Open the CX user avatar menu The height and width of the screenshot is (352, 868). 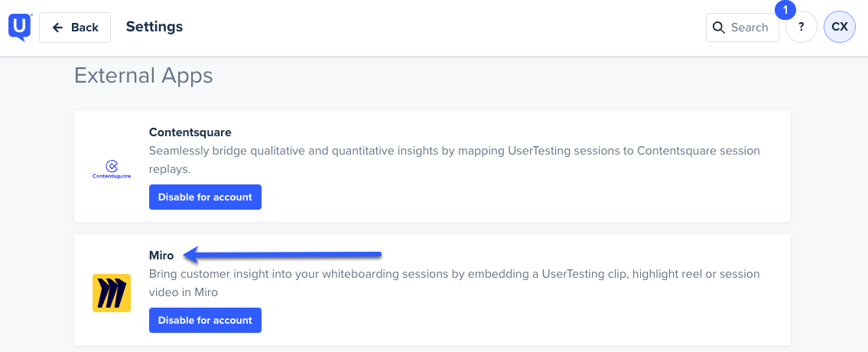pos(840,27)
